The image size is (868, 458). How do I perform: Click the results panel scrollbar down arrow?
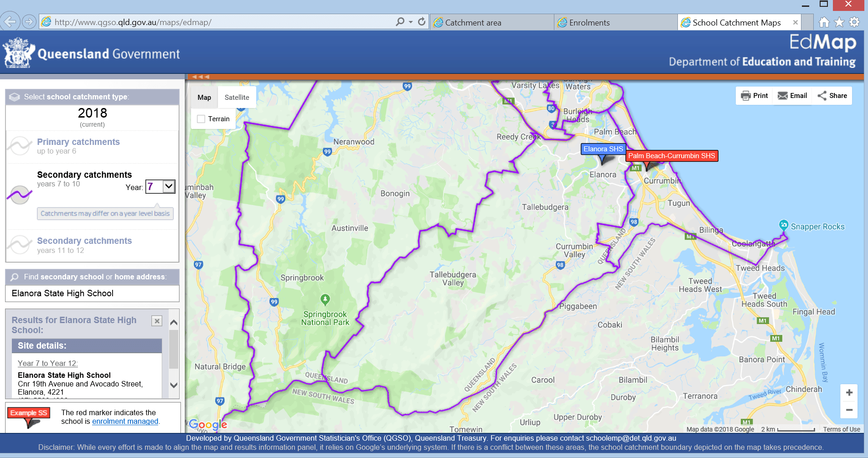174,385
